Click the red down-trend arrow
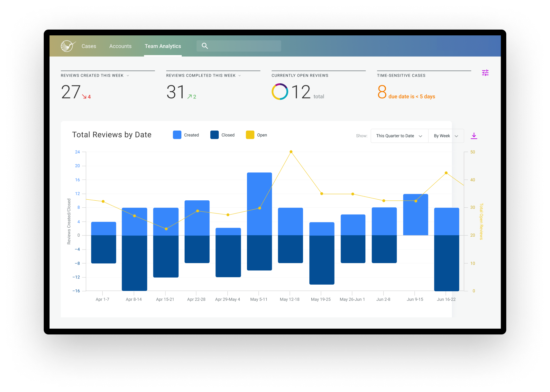 click(84, 96)
